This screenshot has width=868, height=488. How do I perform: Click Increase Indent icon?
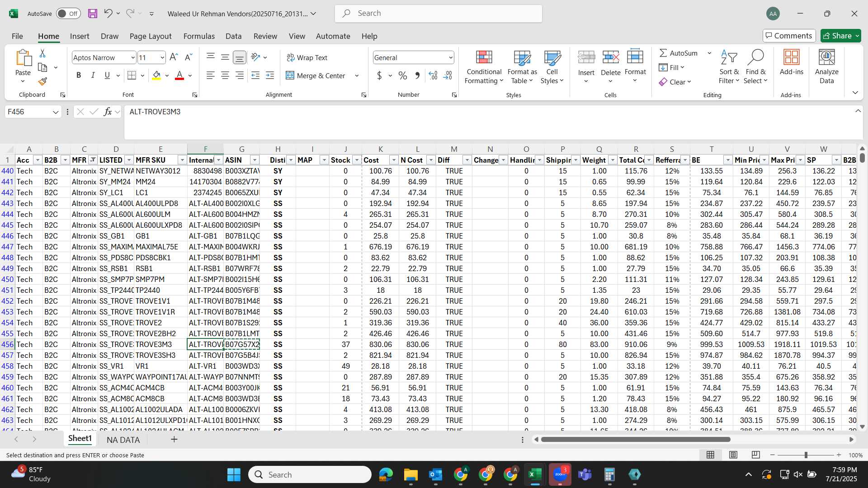(x=270, y=75)
